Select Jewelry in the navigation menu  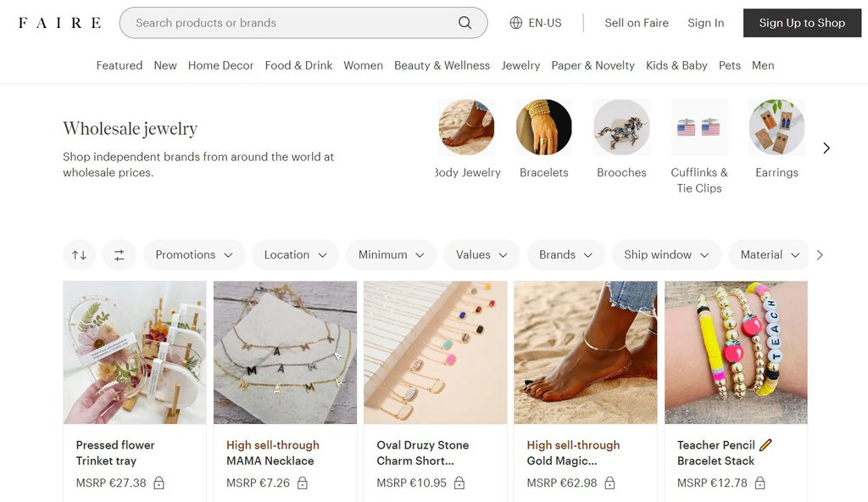[x=520, y=65]
